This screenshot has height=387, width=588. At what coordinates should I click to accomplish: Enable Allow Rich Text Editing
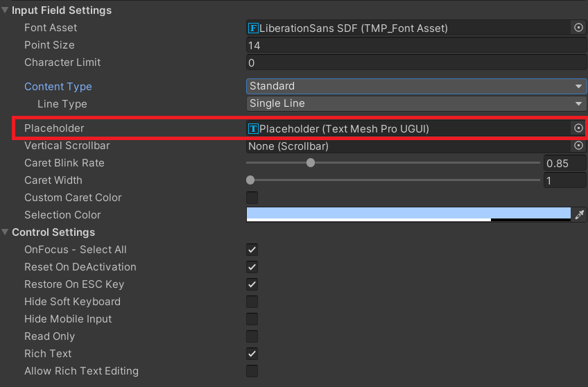tap(252, 371)
